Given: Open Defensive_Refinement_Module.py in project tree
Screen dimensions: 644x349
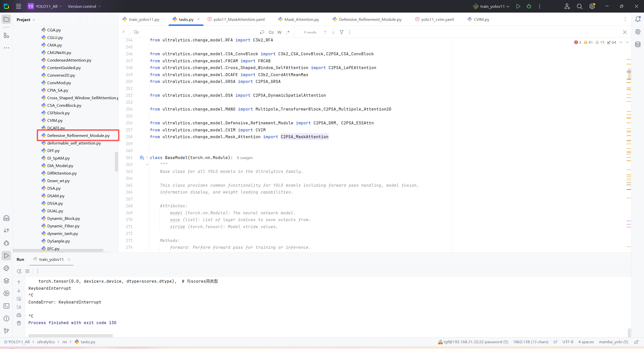Looking at the screenshot, I should [78, 135].
